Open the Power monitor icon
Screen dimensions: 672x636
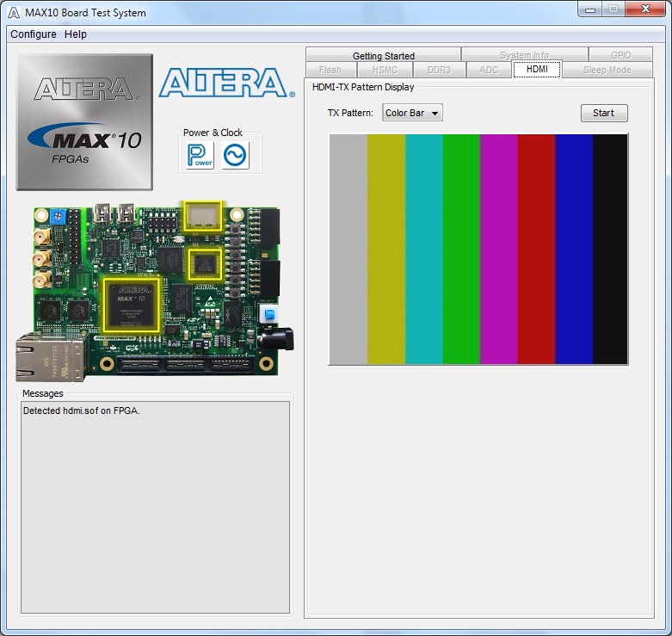(200, 155)
